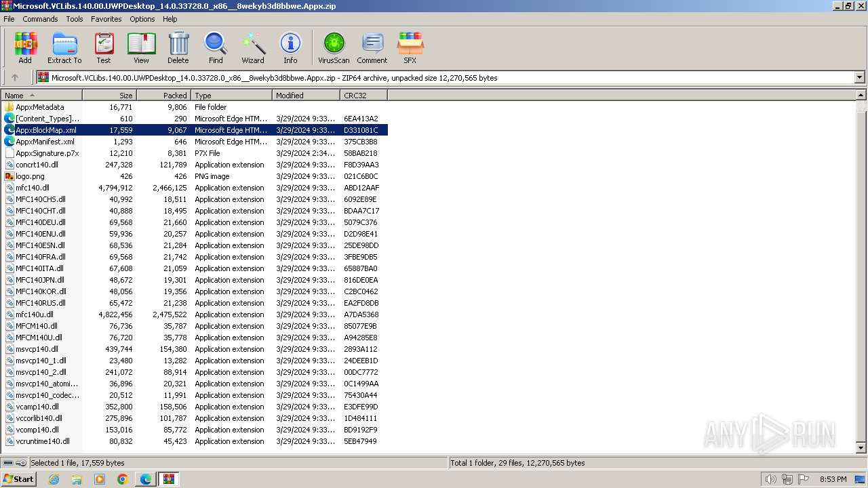Open File Explorer from taskbar
The height and width of the screenshot is (488, 868).
coord(77,479)
